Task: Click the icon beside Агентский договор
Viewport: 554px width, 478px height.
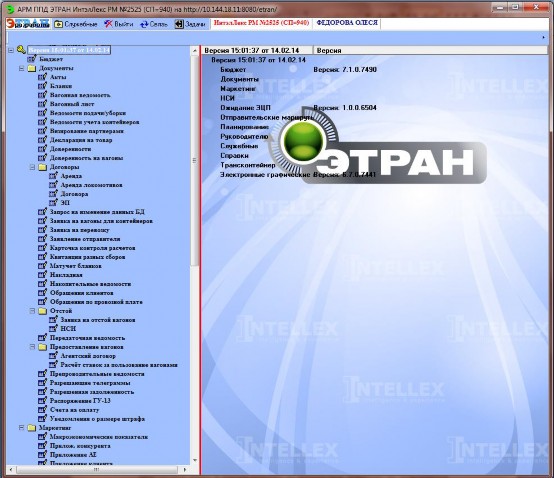Action: click(x=53, y=356)
